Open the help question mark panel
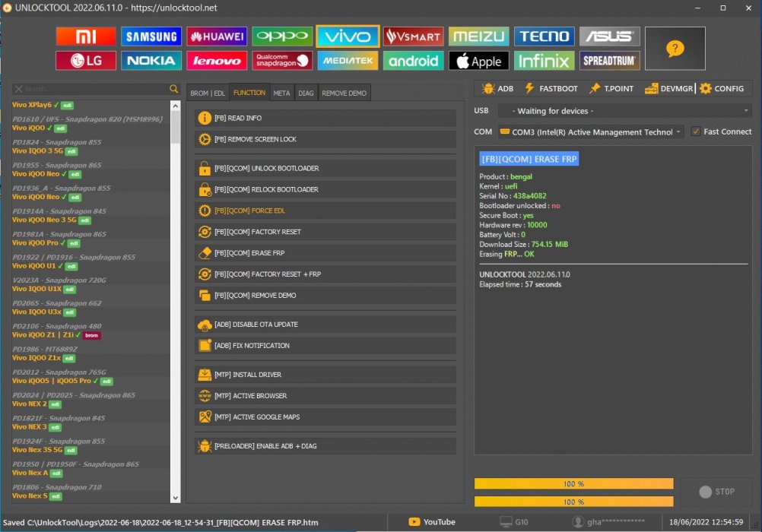 [675, 49]
